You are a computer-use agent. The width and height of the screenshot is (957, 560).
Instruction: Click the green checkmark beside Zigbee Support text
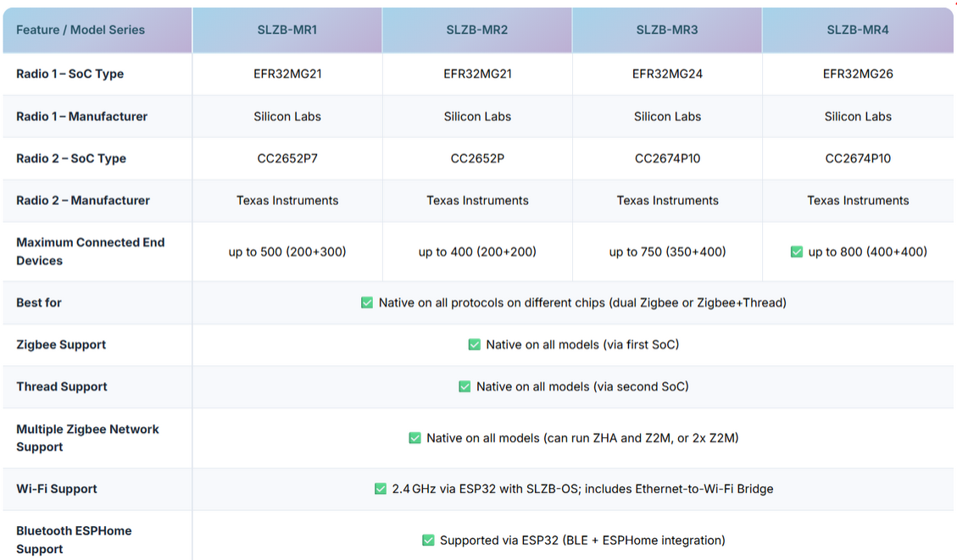475,345
